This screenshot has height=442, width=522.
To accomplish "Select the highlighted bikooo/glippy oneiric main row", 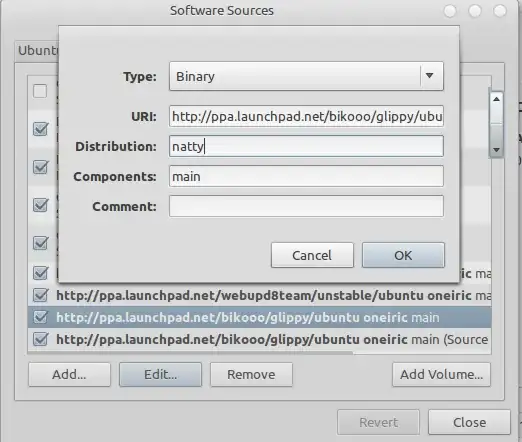I will (259, 317).
